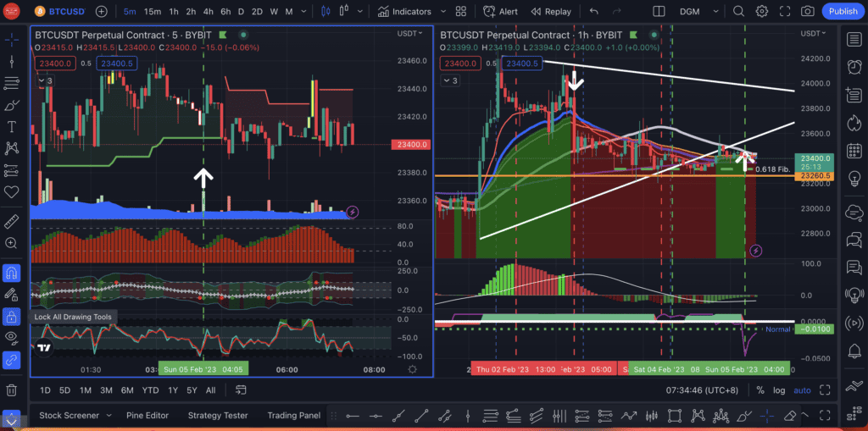868x431 pixels.
Task: Open the Fibonacci/Gann tools group
Action: [12, 84]
